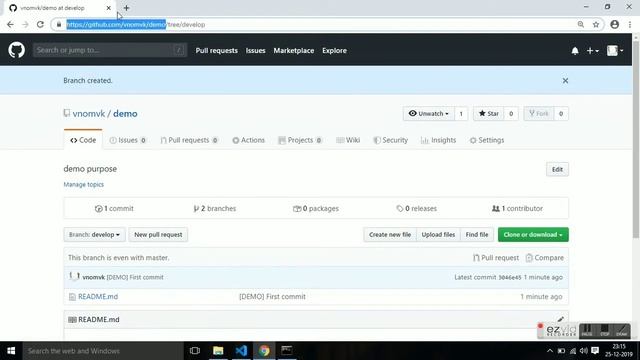
Task: View 0 releases
Action: pyautogui.click(x=416, y=209)
